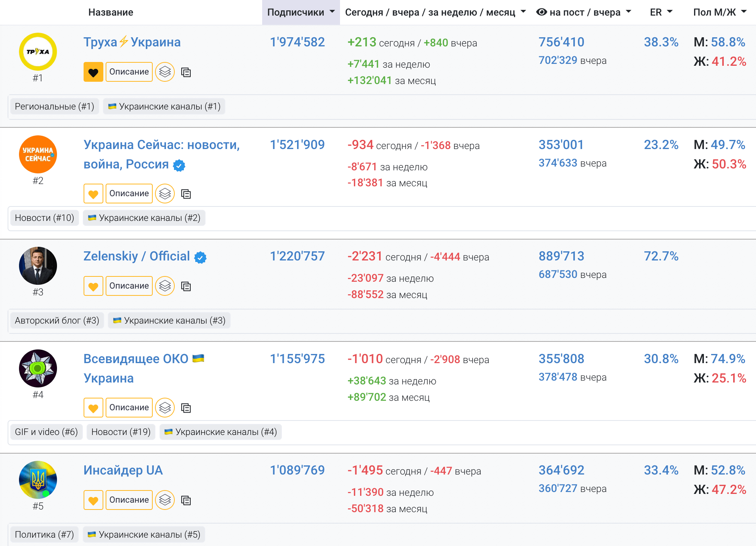Select Новости (#19) category tag
The image size is (756, 546).
tap(121, 432)
